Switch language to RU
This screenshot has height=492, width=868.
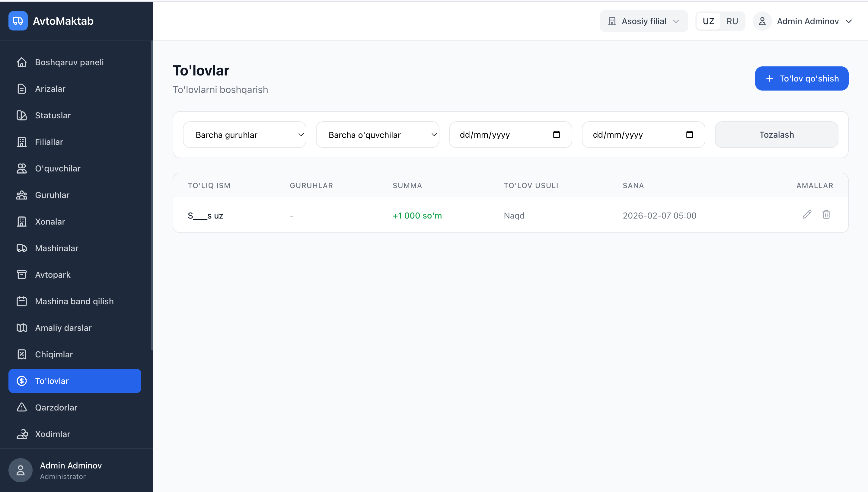click(x=732, y=21)
